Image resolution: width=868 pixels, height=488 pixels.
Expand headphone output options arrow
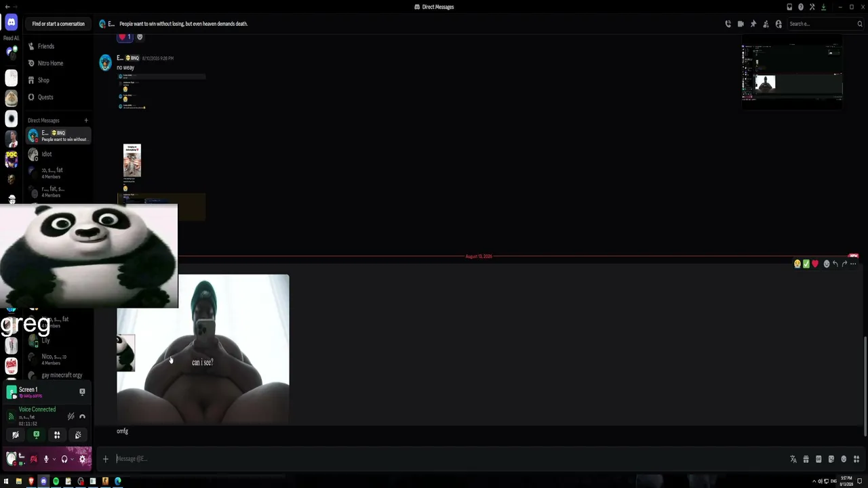pyautogui.click(x=72, y=459)
